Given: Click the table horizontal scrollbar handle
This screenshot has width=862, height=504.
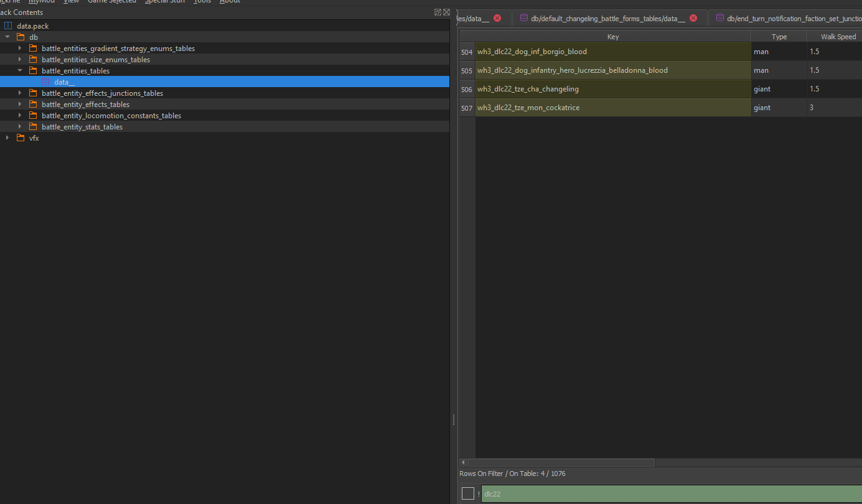Looking at the screenshot, I should click(x=561, y=462).
